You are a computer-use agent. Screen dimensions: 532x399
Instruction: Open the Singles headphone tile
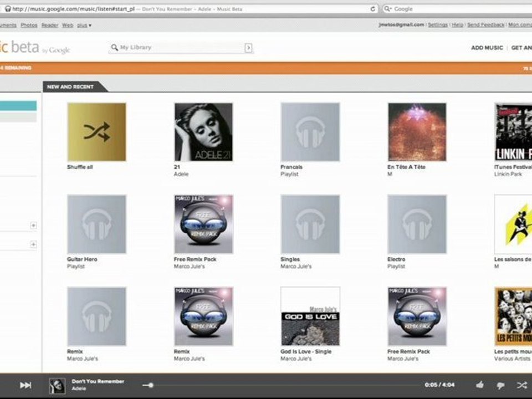click(x=310, y=224)
